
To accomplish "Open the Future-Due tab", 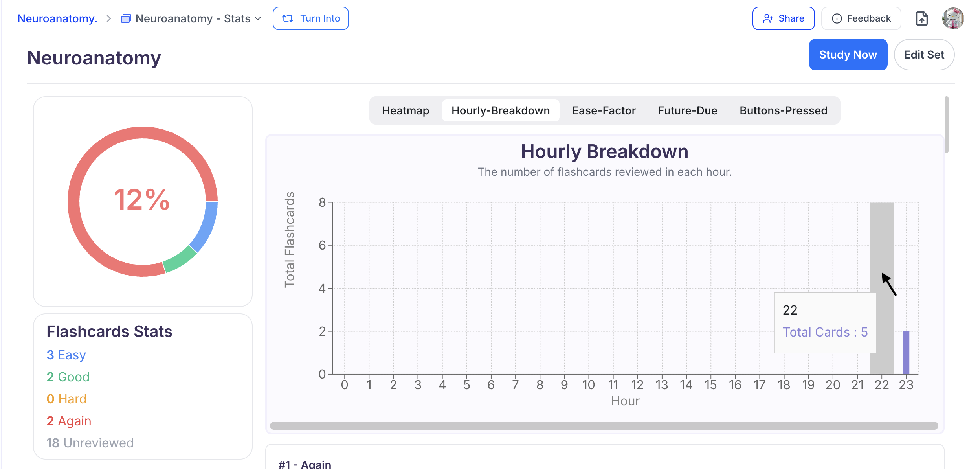I will (x=687, y=110).
